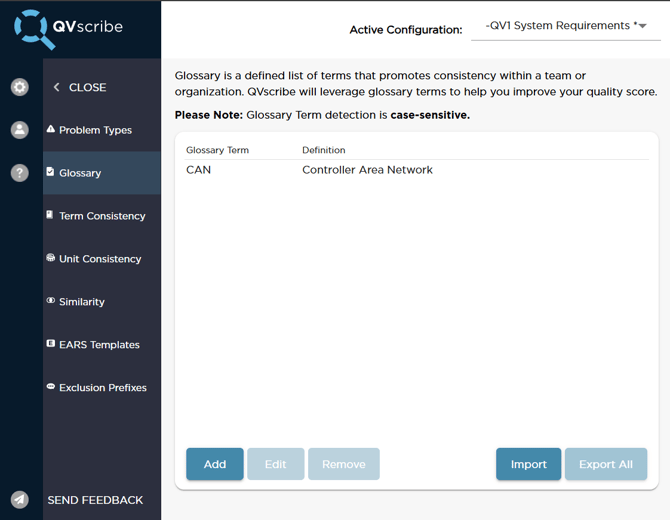Click the Similarity eye icon
This screenshot has width=670, height=520.
click(51, 301)
